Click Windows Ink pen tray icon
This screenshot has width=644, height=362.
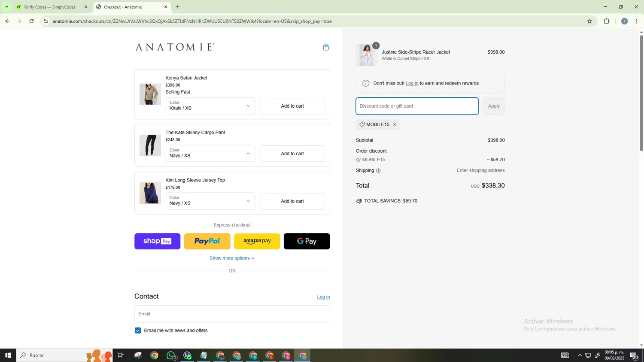point(597,355)
